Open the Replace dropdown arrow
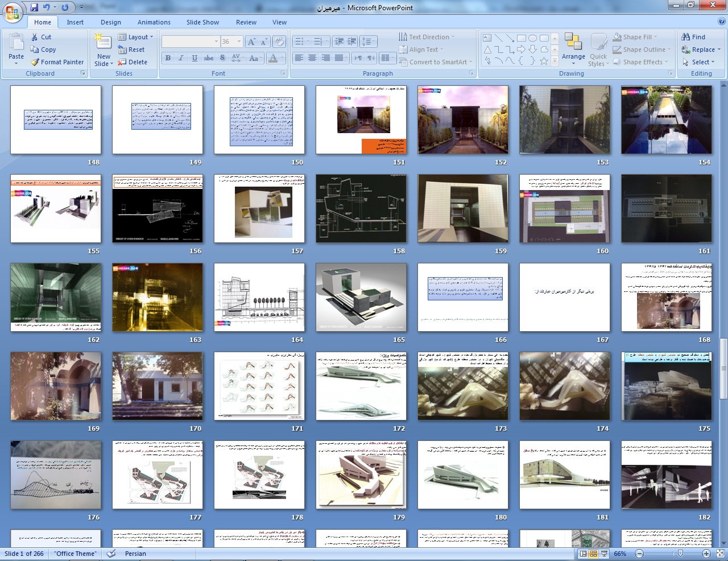Image resolution: width=728 pixels, height=561 pixels. [719, 49]
